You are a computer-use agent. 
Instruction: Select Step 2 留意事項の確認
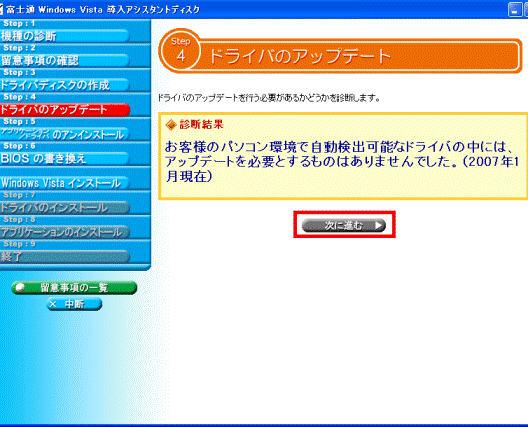65,60
